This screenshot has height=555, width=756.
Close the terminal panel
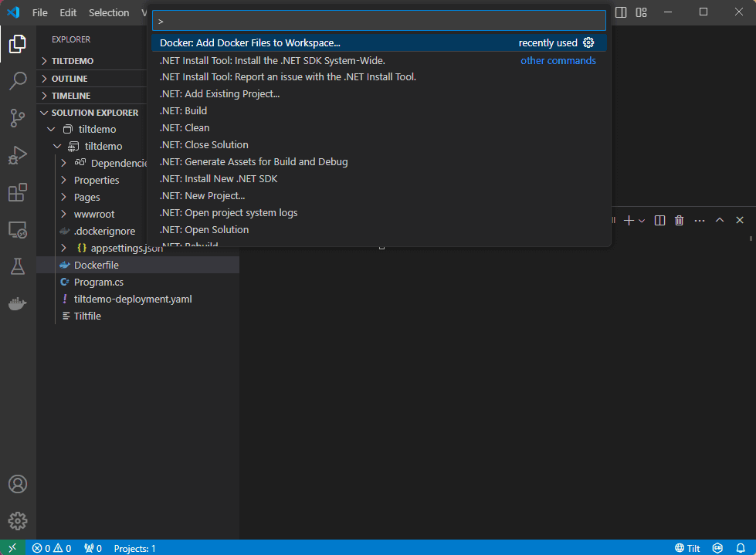(x=740, y=220)
